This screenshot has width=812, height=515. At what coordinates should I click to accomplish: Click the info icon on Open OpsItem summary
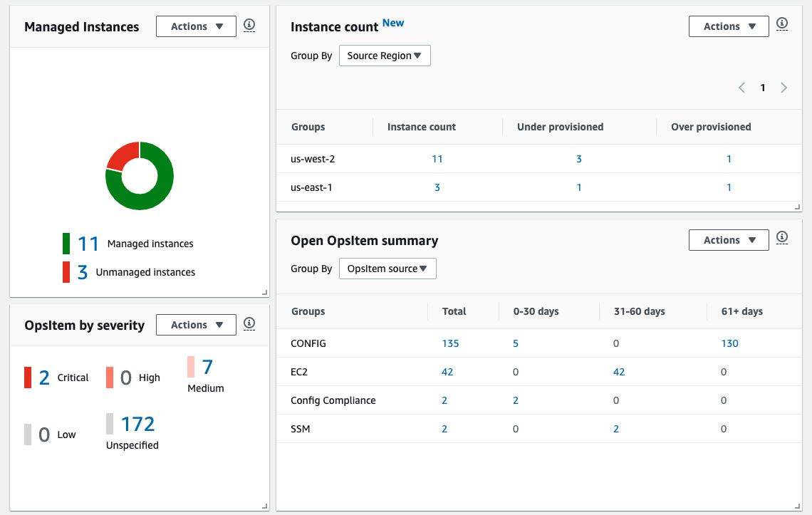782,239
